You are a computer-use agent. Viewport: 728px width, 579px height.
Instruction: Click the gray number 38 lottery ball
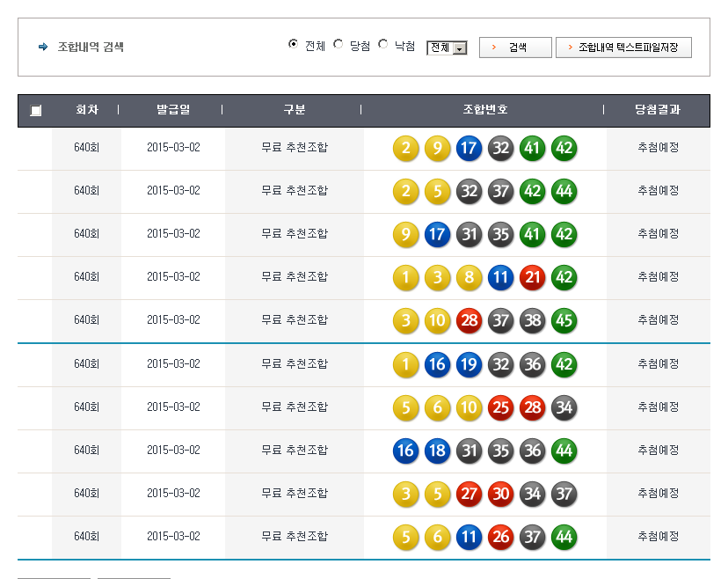pyautogui.click(x=532, y=321)
